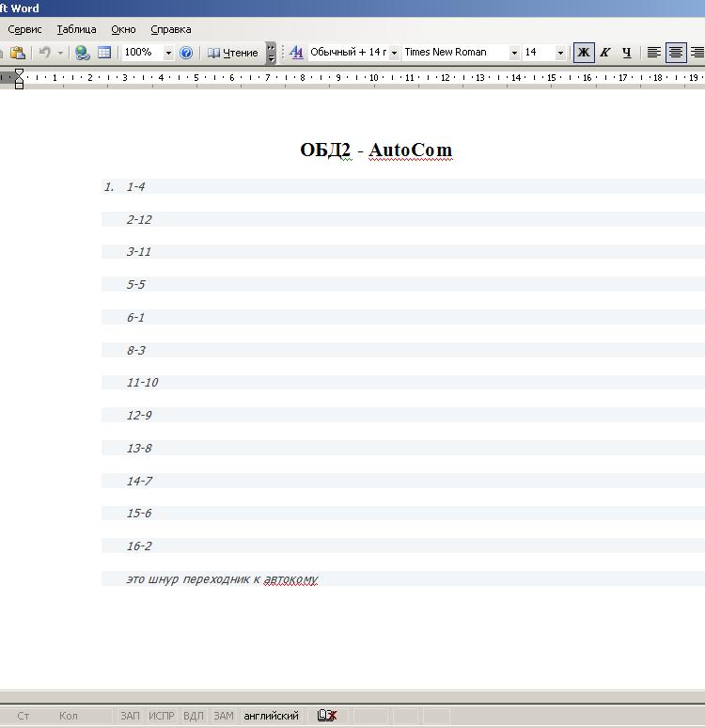Expand the toolbar options chevron
Viewport: 705px width, 728px height.
[271, 53]
